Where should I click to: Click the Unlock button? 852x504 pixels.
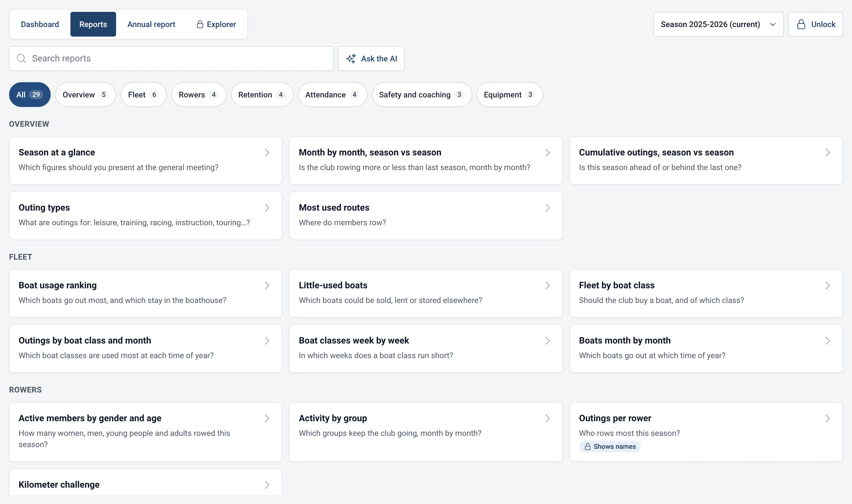[x=815, y=24]
